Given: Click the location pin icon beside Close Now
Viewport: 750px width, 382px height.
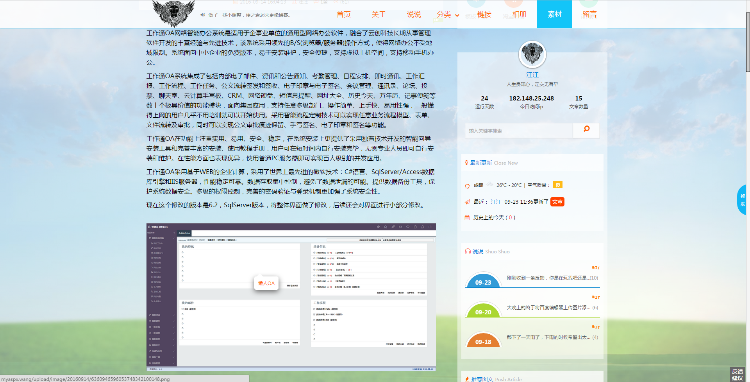Looking at the screenshot, I should pyautogui.click(x=466, y=163).
